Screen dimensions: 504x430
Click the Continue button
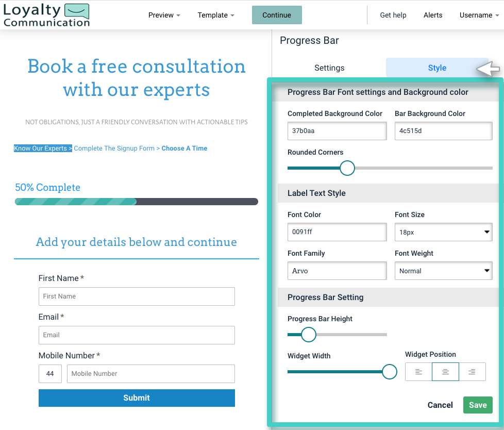click(x=277, y=15)
